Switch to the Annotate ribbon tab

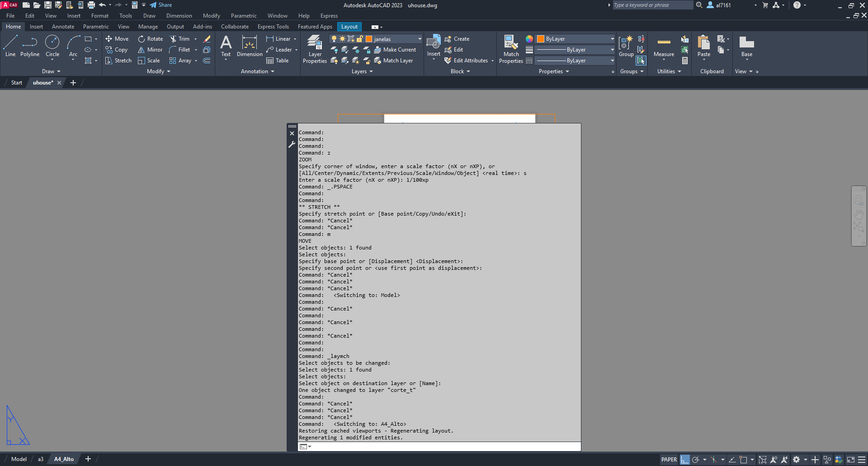point(63,27)
